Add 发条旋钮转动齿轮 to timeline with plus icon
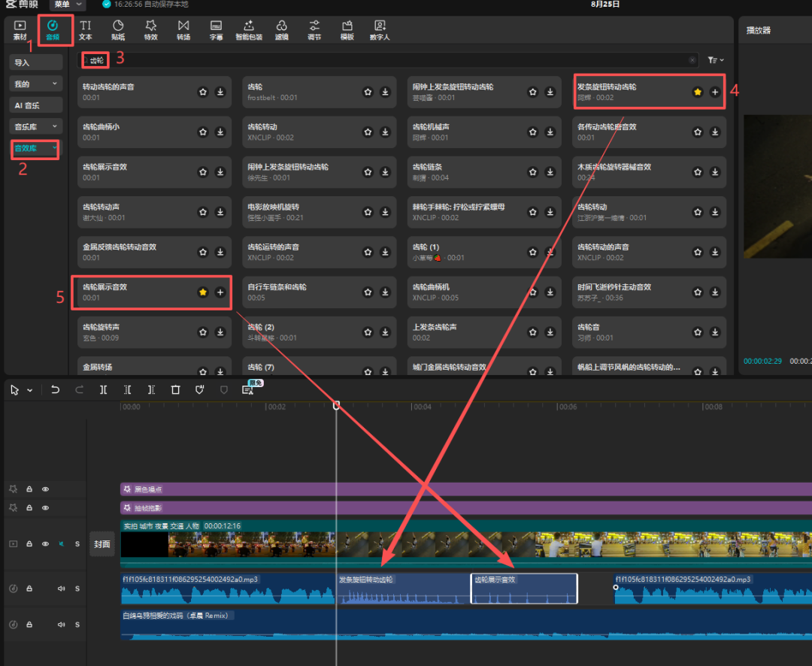Viewport: 812px width, 666px height. pos(714,92)
